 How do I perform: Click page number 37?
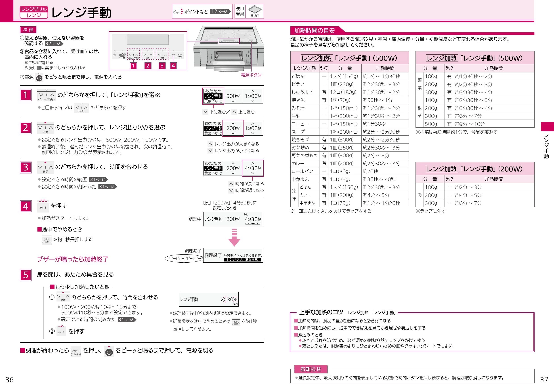544,380
